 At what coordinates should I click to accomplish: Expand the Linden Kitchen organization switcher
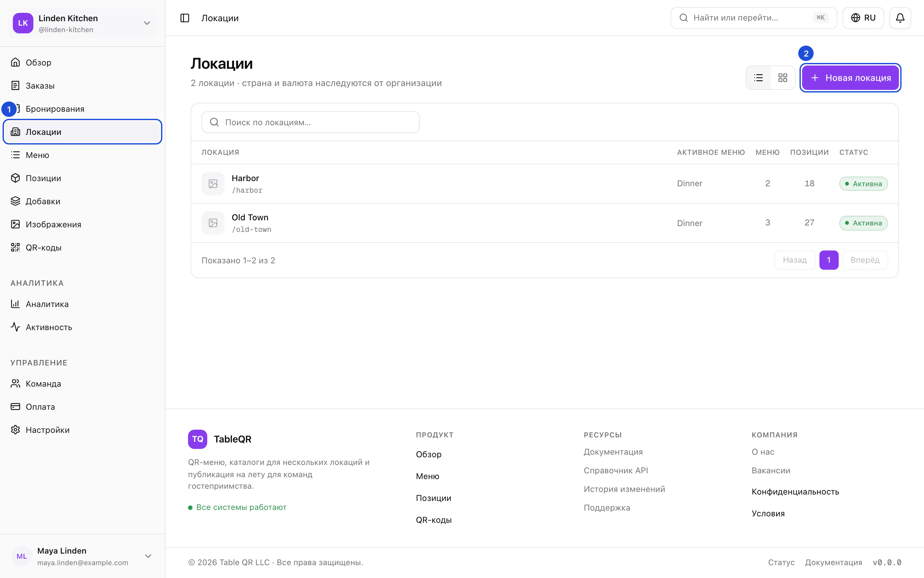(82, 23)
